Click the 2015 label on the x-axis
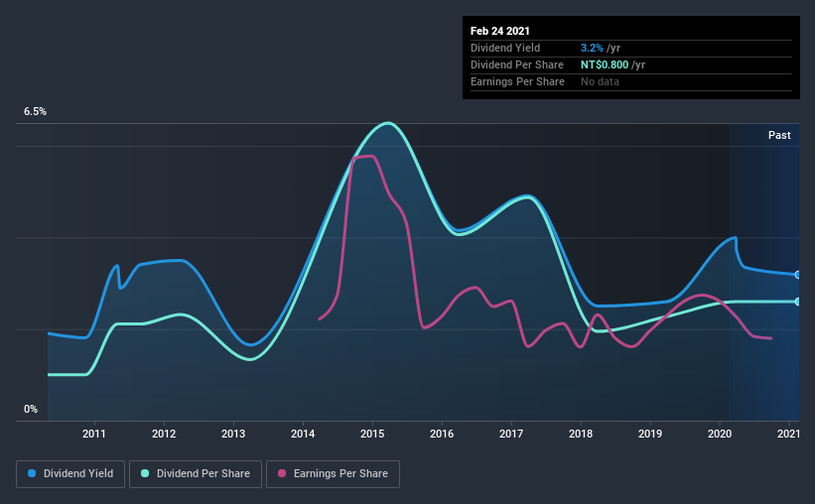 372,434
